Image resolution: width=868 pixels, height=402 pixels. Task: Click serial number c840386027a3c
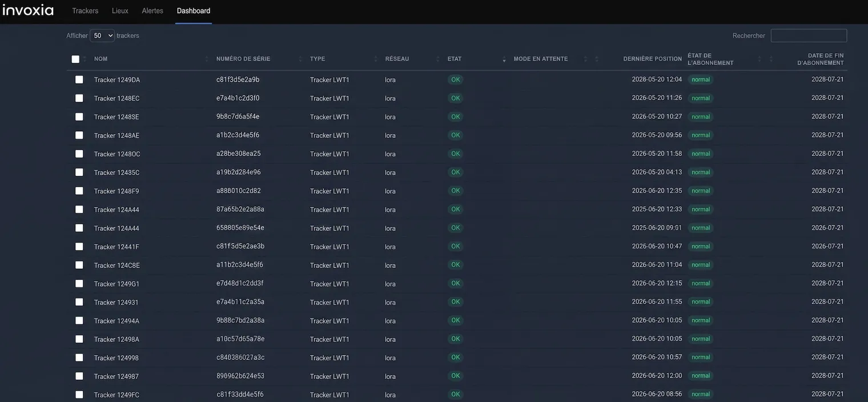pos(240,357)
